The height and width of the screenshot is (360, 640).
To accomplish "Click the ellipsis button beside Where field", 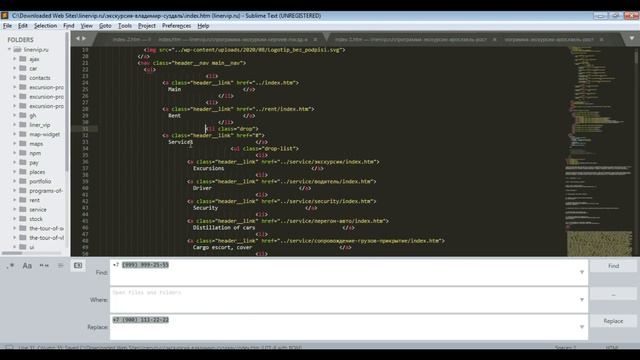I will click(613, 293).
